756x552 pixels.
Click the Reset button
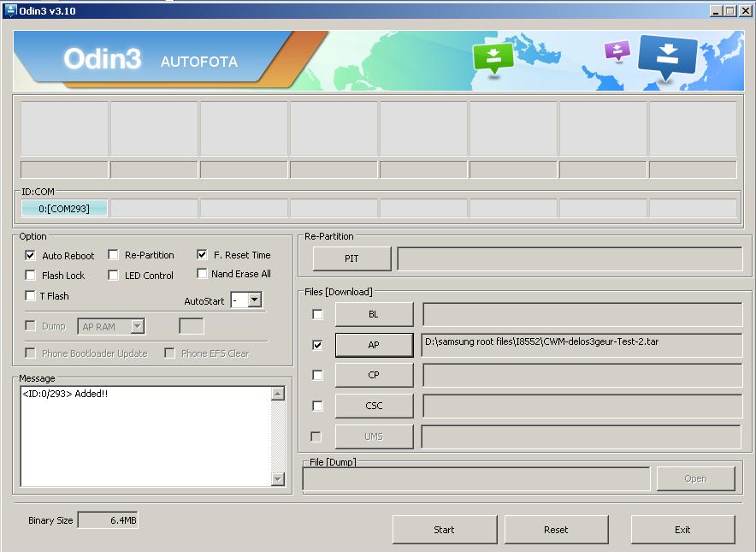(x=557, y=530)
